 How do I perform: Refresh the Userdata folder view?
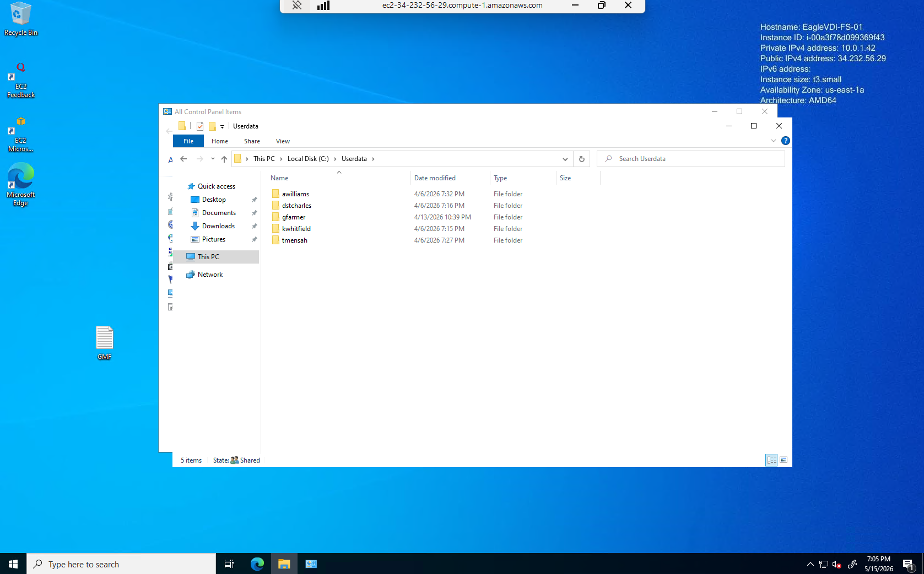(x=581, y=159)
